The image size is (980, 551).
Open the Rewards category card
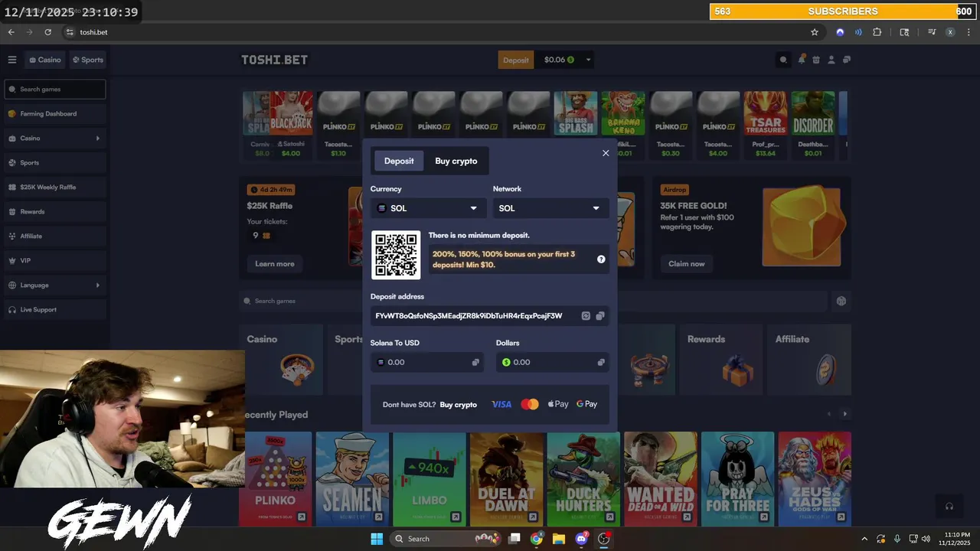pos(720,360)
